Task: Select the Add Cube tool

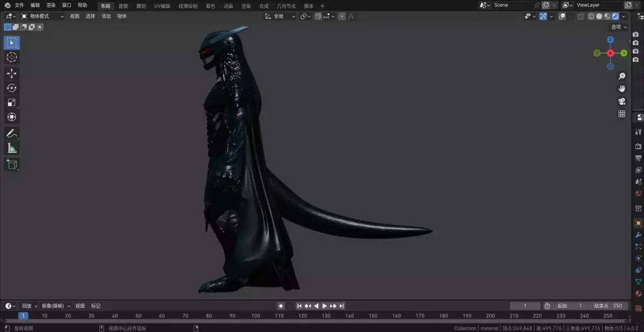Action: tap(12, 164)
